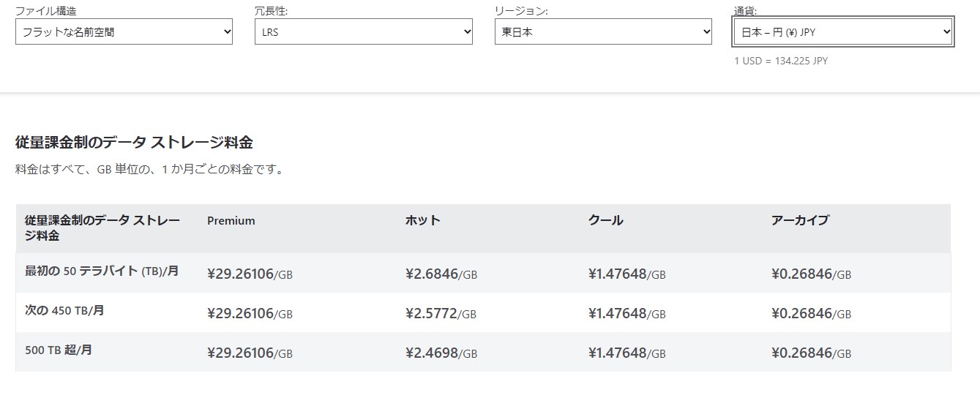Image resolution: width=980 pixels, height=398 pixels.
Task: Click the 最初の 50 テラバイト row label
Action: (x=102, y=271)
